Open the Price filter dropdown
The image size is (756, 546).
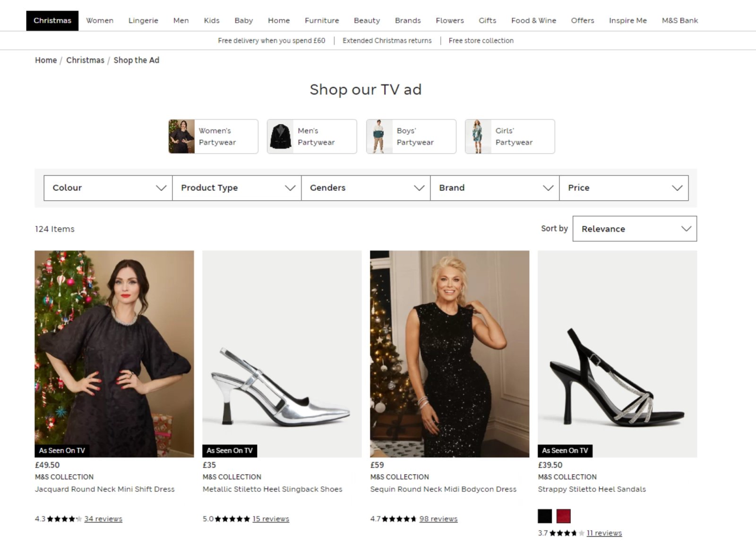624,188
